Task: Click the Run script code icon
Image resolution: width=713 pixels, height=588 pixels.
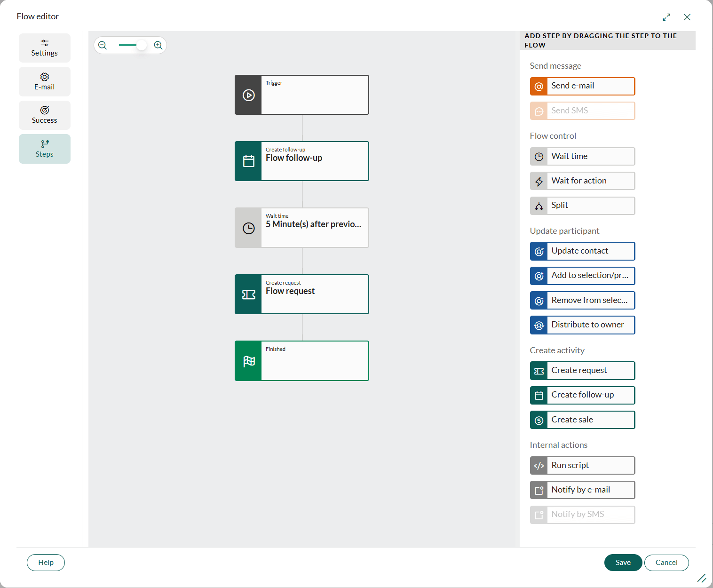Action: pyautogui.click(x=539, y=466)
